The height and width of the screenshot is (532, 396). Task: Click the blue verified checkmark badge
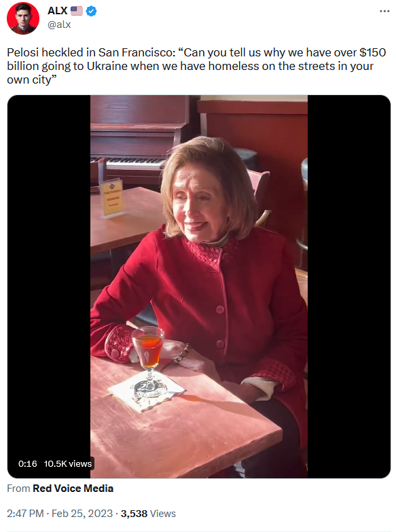(91, 11)
